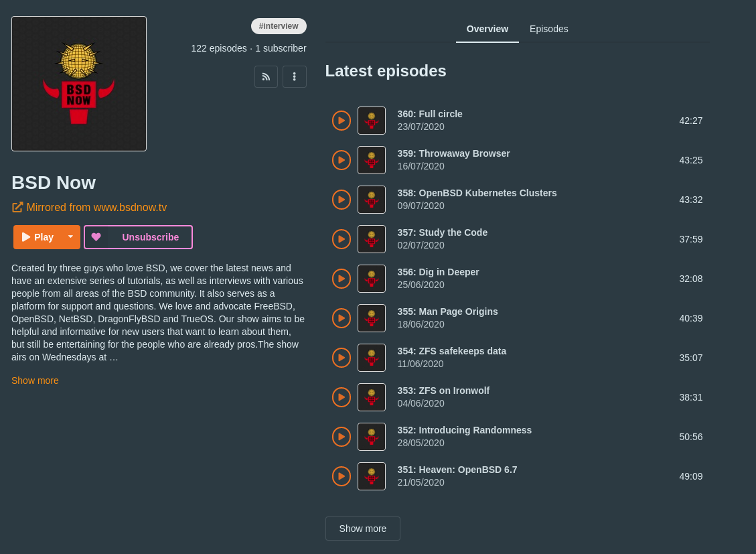This screenshot has height=554, width=756.
Task: Play episode 360: Full circle
Action: click(x=342, y=121)
